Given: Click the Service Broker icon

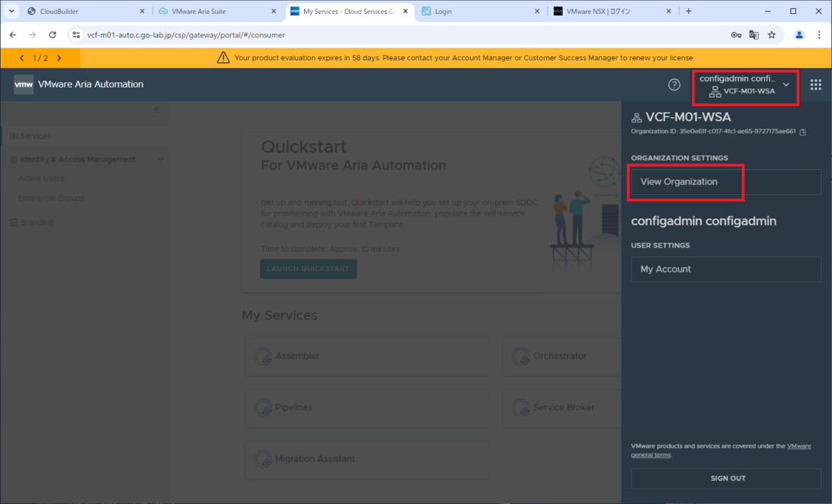Looking at the screenshot, I should tap(521, 408).
